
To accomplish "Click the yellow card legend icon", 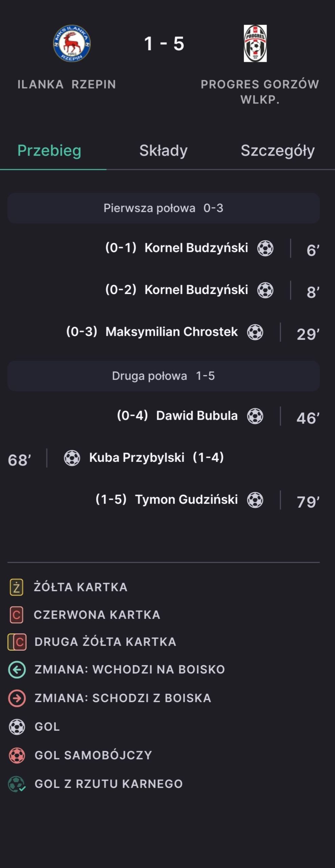I will click(16, 587).
